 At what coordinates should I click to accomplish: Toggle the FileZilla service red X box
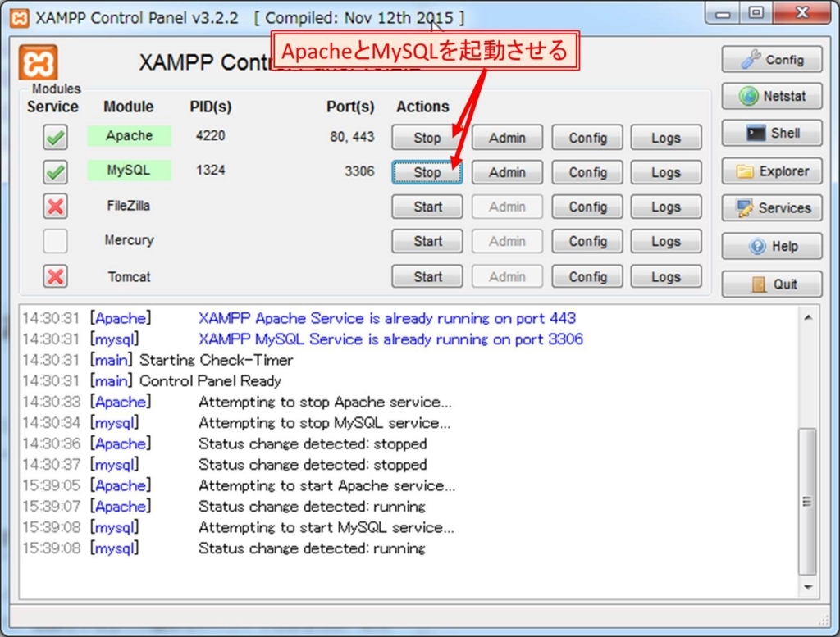[55, 206]
